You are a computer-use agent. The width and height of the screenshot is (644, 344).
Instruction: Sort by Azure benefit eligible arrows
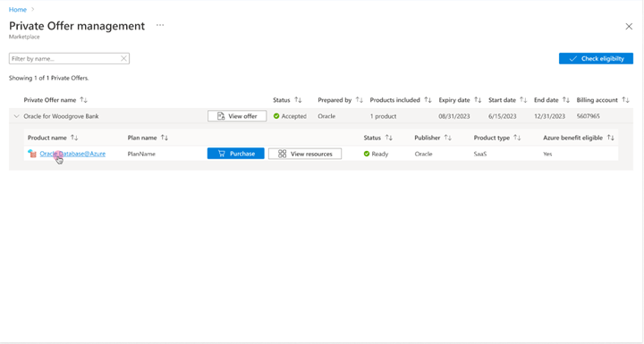611,138
